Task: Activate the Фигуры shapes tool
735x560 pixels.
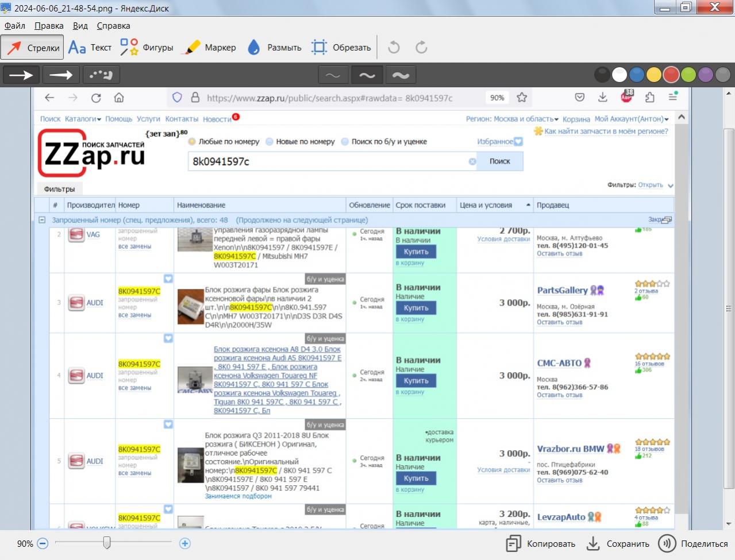Action: coord(147,48)
